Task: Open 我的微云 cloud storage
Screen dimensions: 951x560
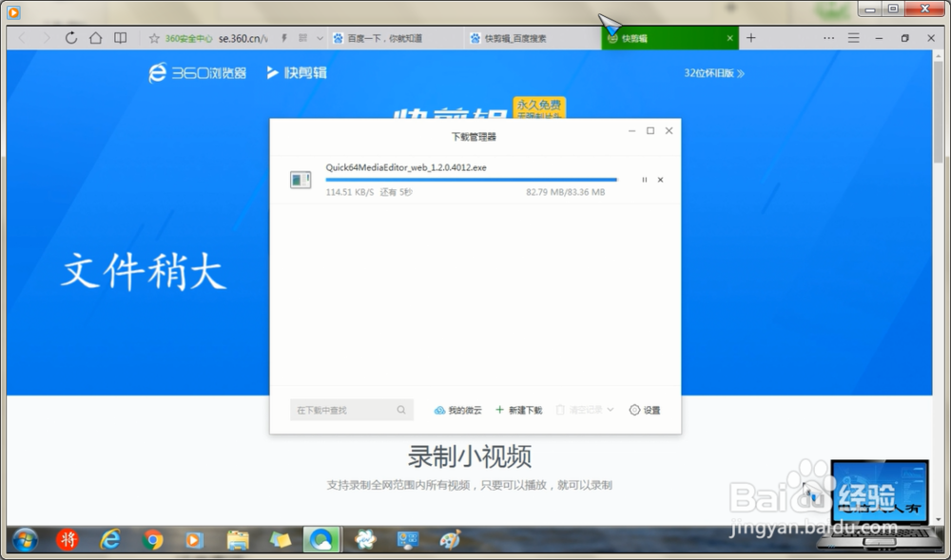Action: tap(458, 411)
